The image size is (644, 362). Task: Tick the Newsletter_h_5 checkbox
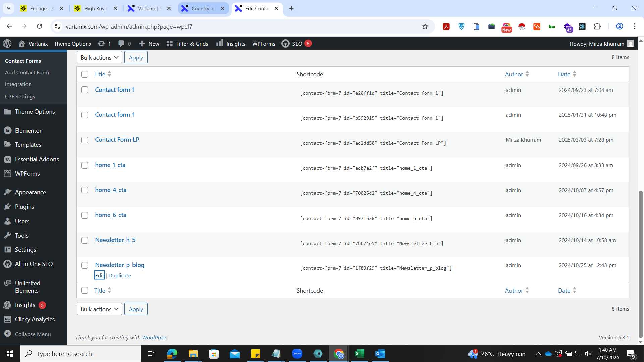pyautogui.click(x=85, y=240)
